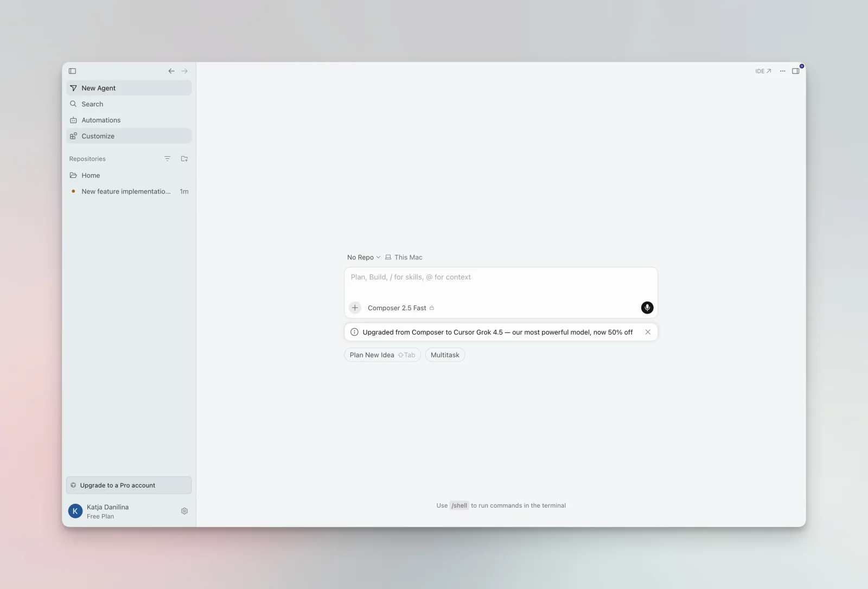Click the K avatar circle
The height and width of the screenshot is (589, 868).
coord(75,511)
